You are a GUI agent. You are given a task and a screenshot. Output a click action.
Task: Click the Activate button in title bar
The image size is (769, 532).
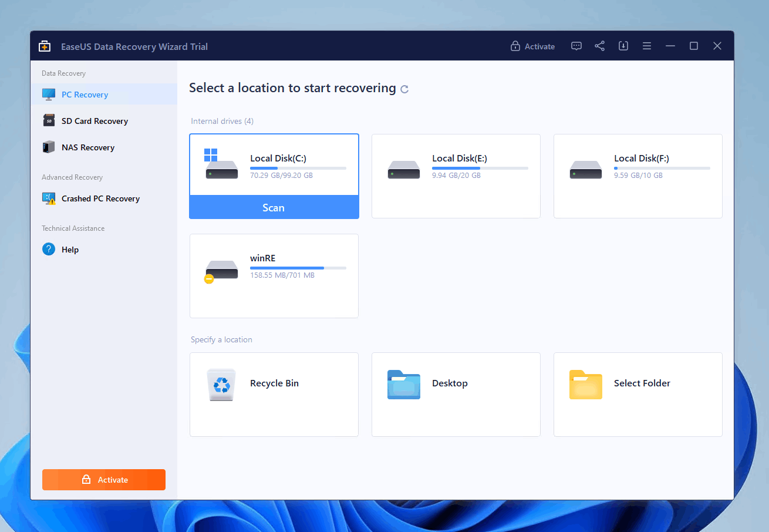point(532,46)
